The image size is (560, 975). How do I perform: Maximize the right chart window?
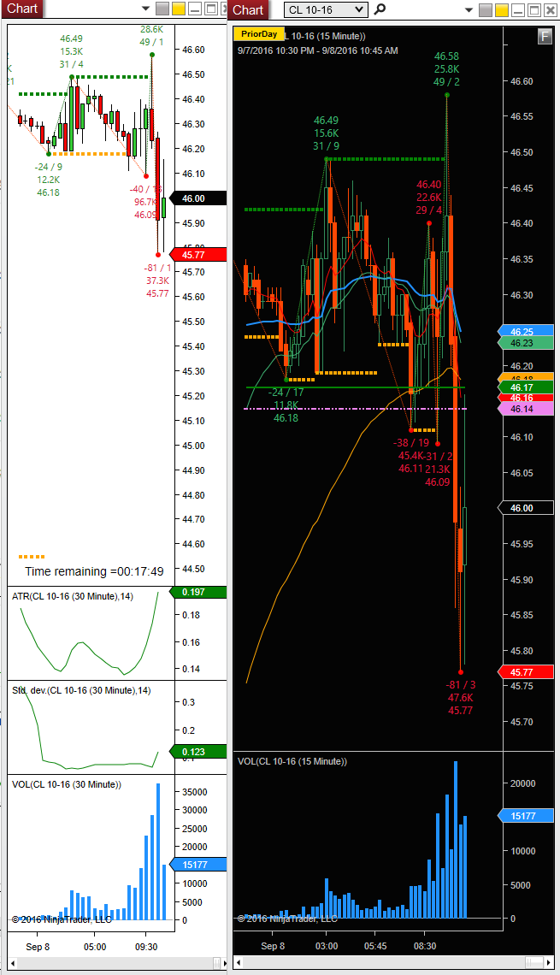(533, 10)
